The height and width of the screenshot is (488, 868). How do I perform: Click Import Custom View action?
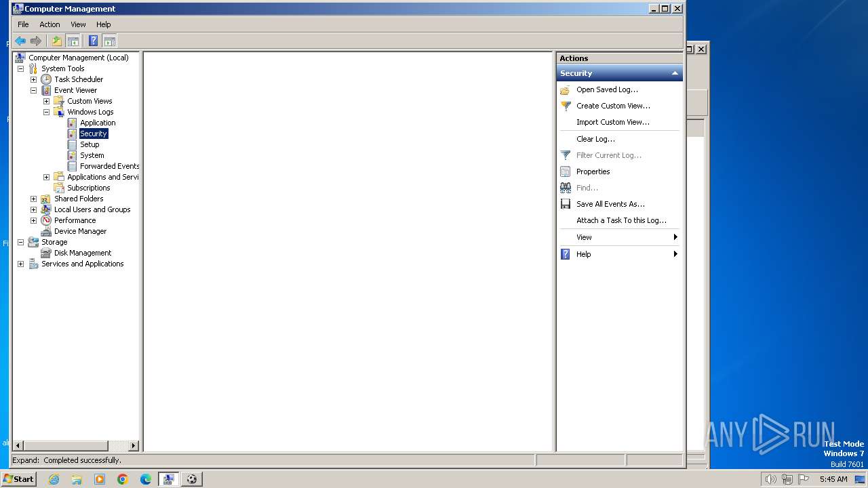(x=613, y=122)
